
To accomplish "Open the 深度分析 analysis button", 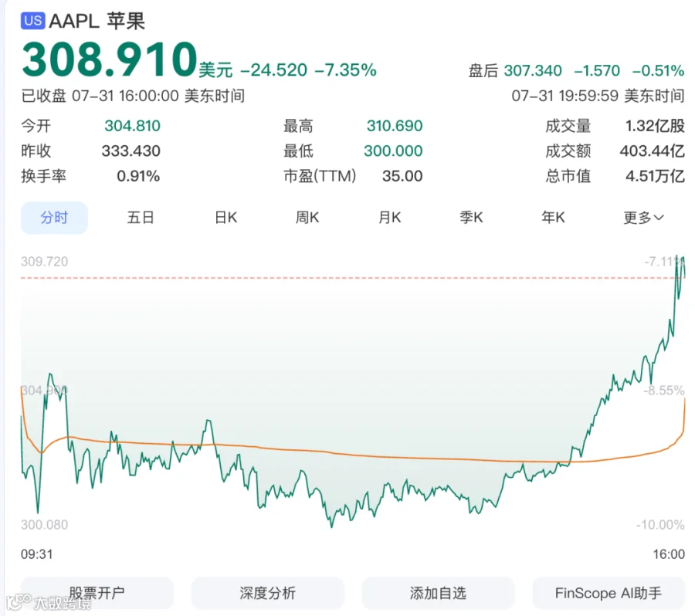I will [267, 593].
